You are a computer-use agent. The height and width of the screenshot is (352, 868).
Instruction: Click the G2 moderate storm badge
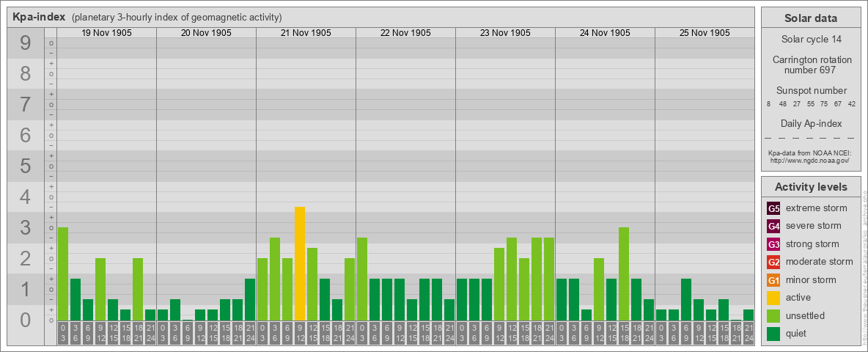[773, 262]
